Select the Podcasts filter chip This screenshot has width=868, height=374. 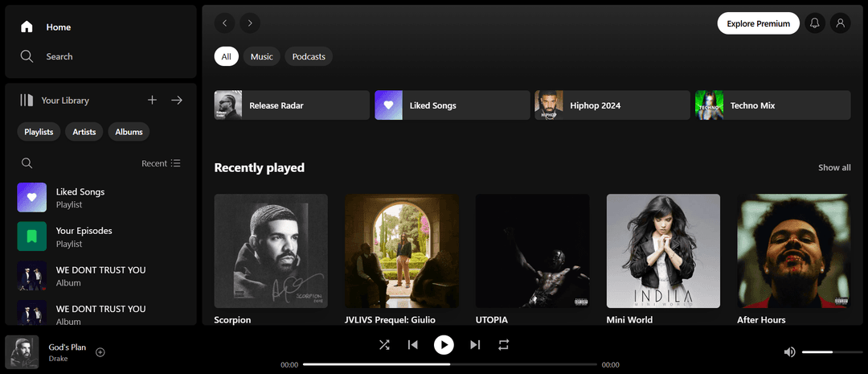coord(309,56)
